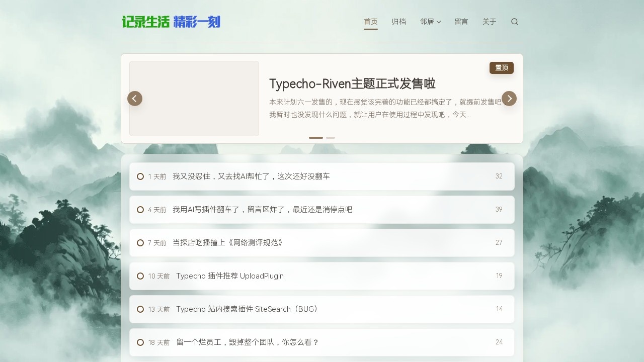Open the 首页 nav tab
The image size is (644, 362).
[371, 22]
